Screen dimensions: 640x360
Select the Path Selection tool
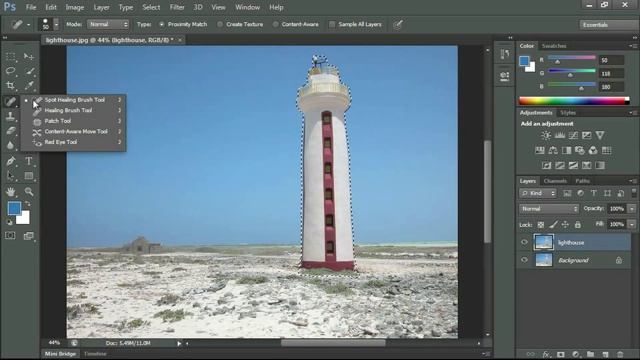coord(11,176)
